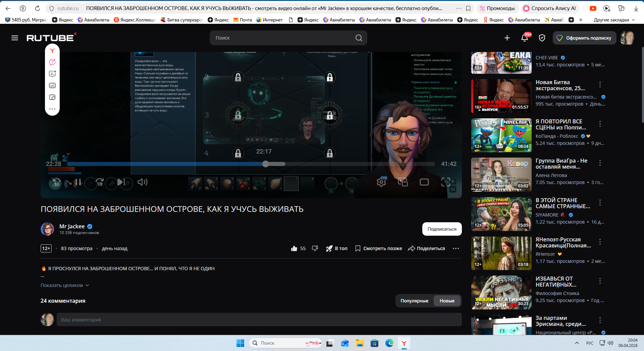Click the Yandex home button in the browser toolbar

coord(23,8)
